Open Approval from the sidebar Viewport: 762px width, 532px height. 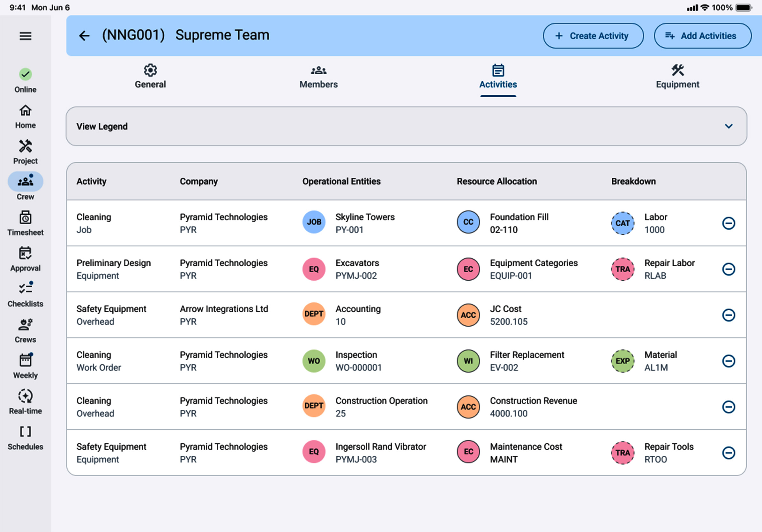pyautogui.click(x=25, y=259)
